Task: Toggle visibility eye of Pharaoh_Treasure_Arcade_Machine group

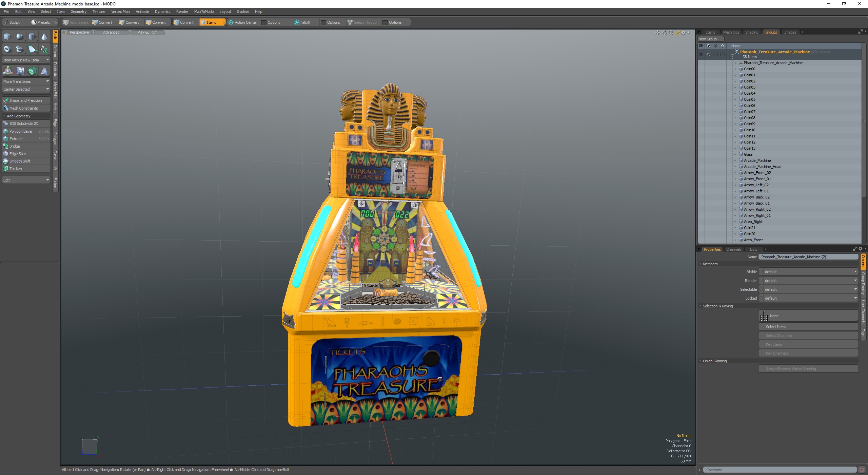Action: pos(701,54)
